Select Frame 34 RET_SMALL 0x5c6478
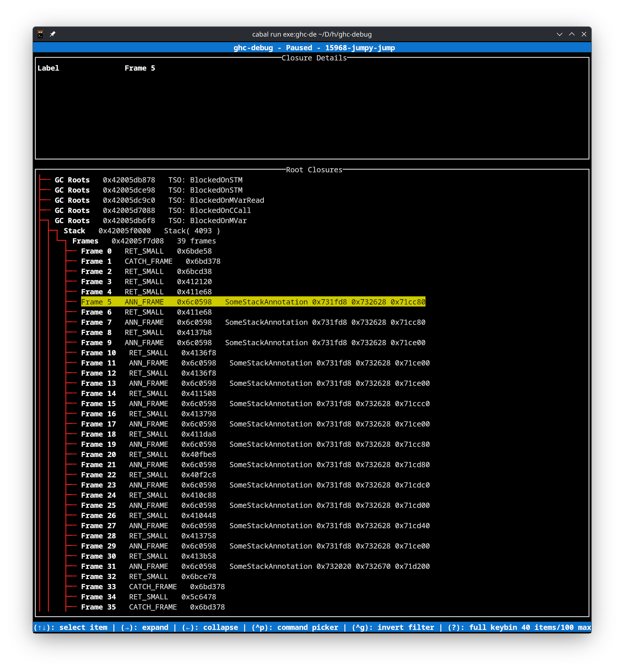 click(x=149, y=597)
